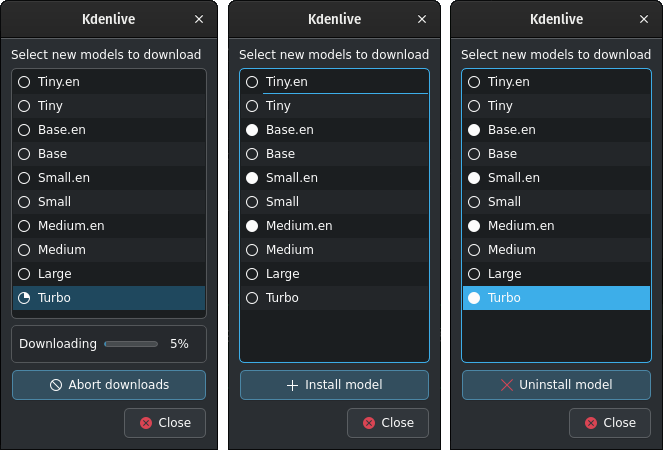Screen dimensions: 663x450
Task: Select Base row in left dialog
Action: click(x=109, y=154)
